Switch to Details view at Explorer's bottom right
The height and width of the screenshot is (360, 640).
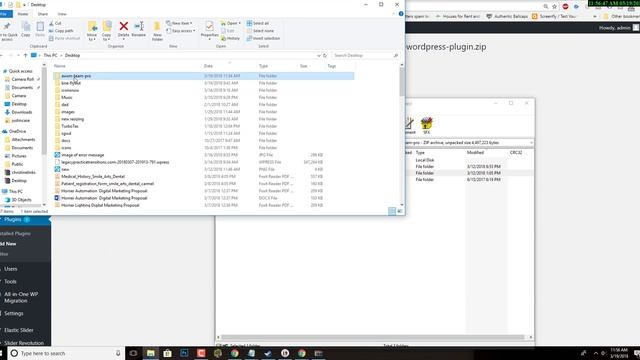[392, 211]
